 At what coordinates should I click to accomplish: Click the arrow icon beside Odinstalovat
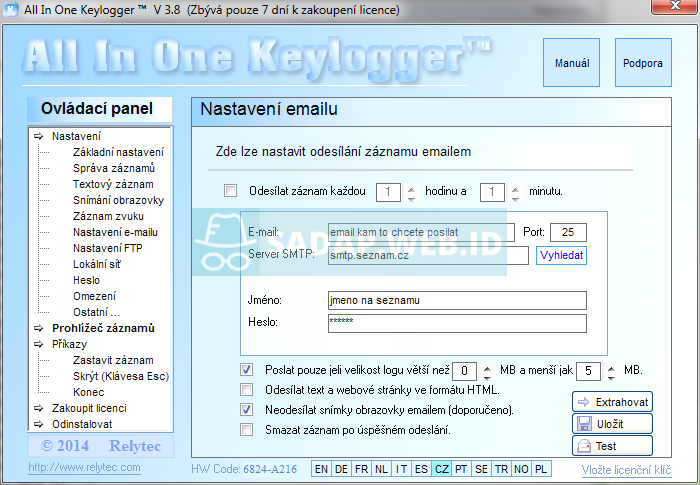pos(39,424)
